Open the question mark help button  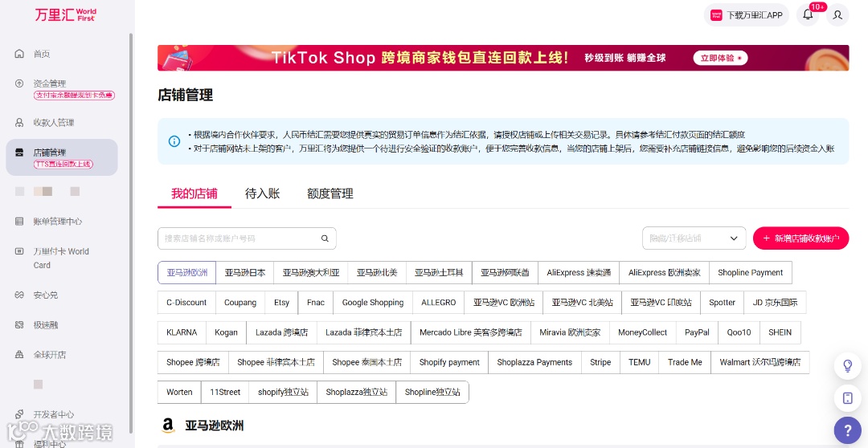(x=848, y=430)
